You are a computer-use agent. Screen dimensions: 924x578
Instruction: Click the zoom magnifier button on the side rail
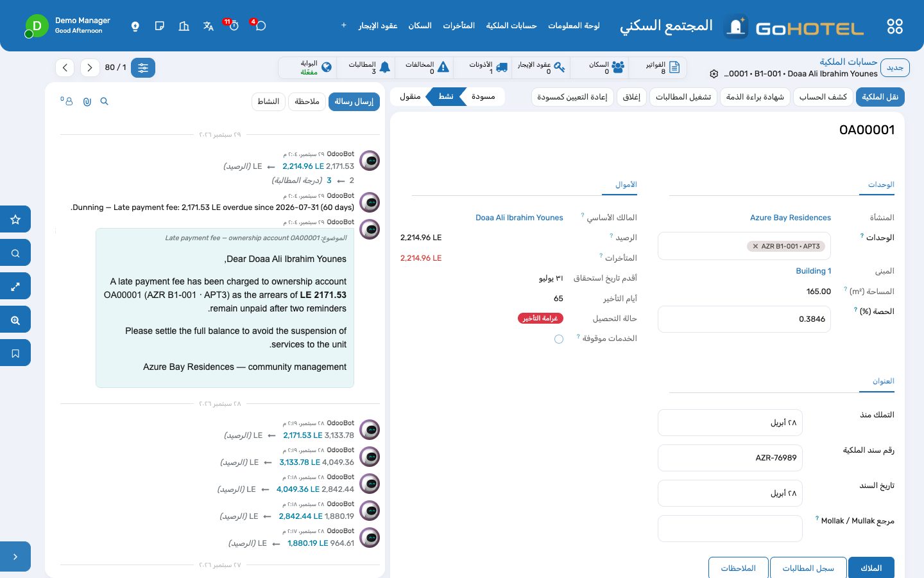pyautogui.click(x=15, y=319)
